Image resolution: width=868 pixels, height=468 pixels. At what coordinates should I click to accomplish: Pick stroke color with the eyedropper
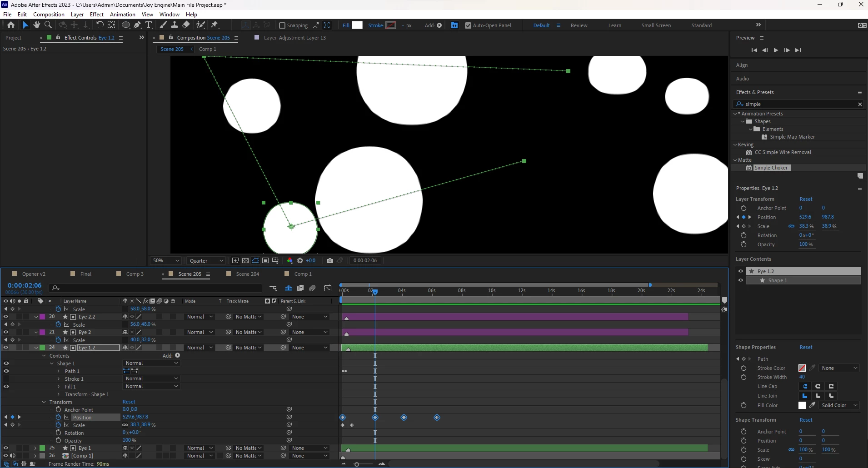[813, 368]
